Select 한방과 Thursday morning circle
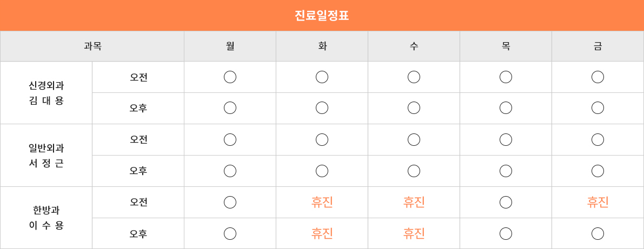 tap(506, 203)
